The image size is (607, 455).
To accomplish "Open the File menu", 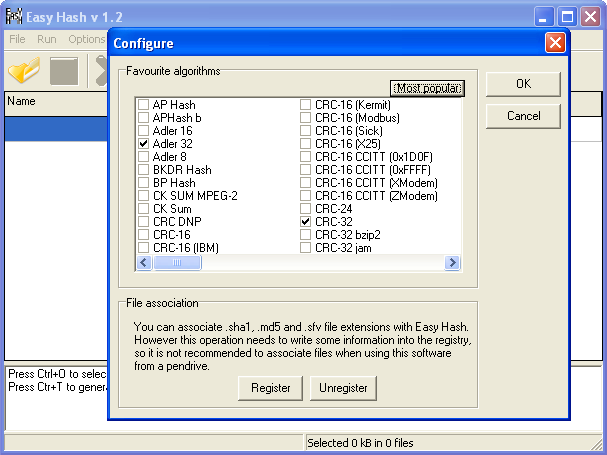I will [17, 39].
